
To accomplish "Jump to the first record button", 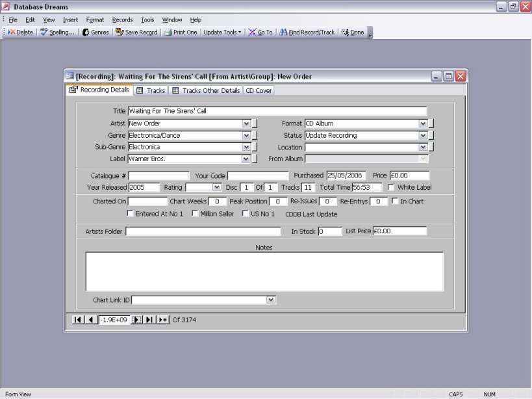I will coord(77,320).
